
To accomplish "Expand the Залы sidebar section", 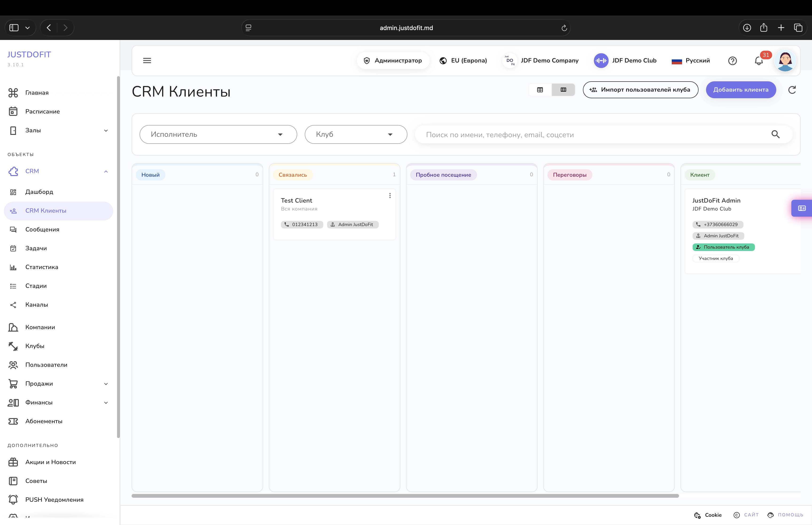I will tap(106, 131).
